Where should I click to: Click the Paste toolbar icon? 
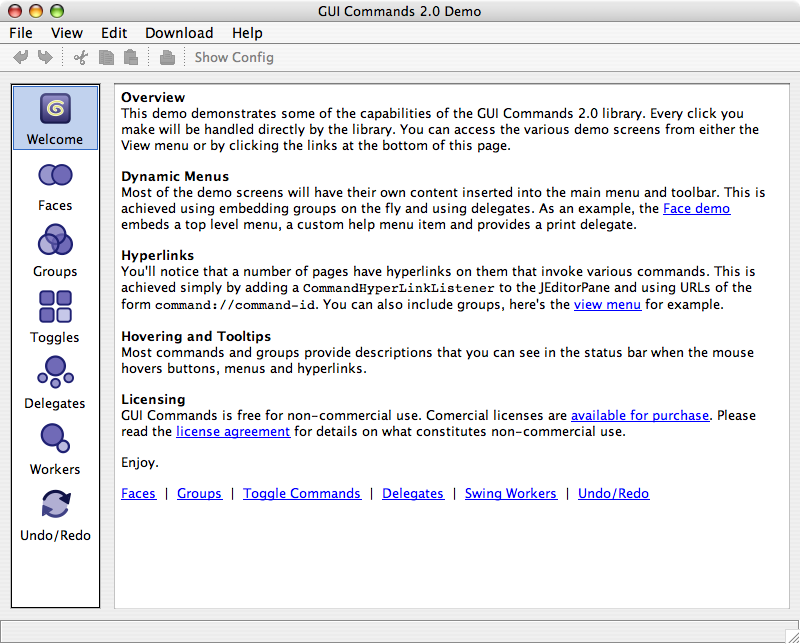130,57
